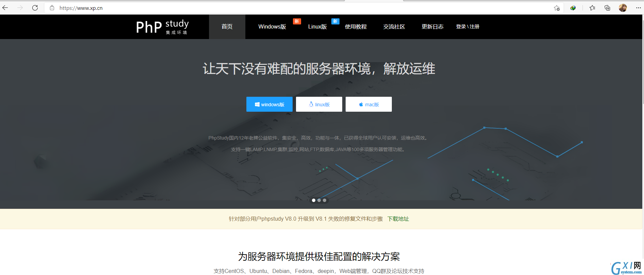This screenshot has width=644, height=275.
Task: Select the second carousel dot
Action: [319, 200]
